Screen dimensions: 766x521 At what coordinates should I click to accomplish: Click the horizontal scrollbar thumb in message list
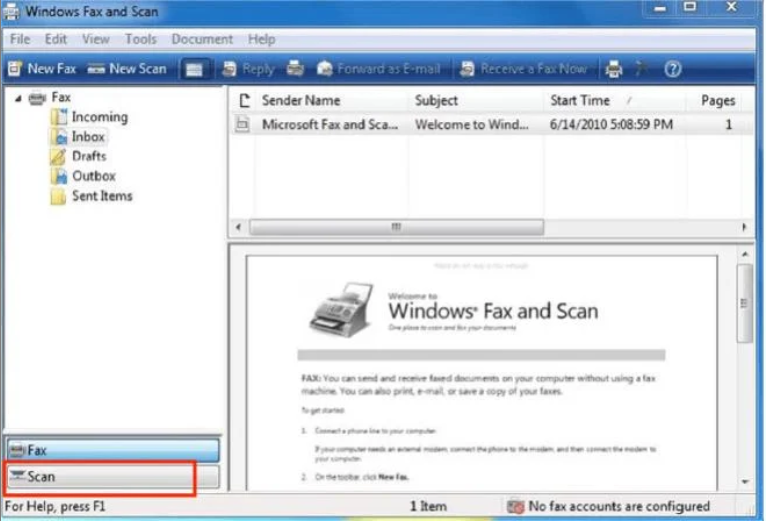point(396,227)
